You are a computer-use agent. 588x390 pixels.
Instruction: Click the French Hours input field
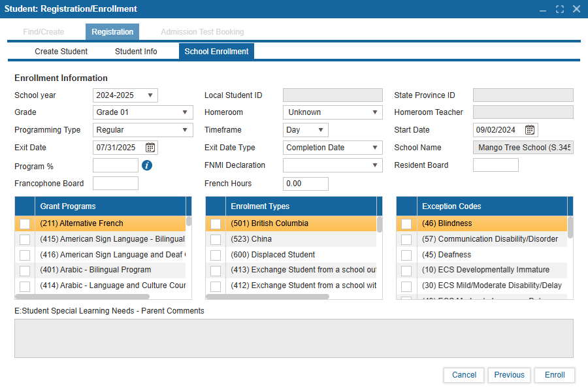pos(305,184)
